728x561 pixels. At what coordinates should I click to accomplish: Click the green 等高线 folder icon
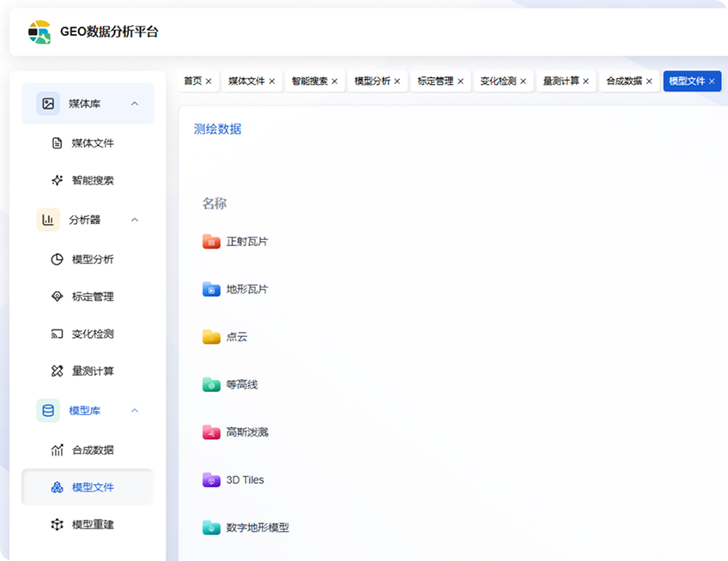coord(211,384)
